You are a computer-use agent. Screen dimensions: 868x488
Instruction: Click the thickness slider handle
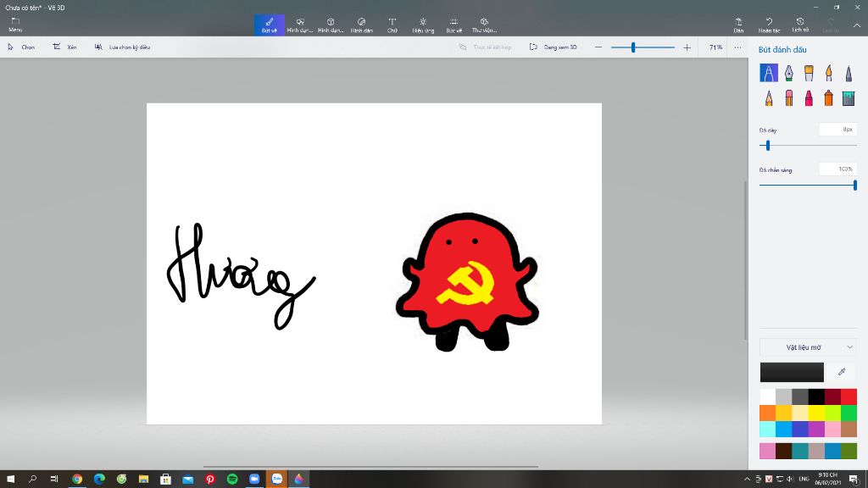tap(768, 146)
